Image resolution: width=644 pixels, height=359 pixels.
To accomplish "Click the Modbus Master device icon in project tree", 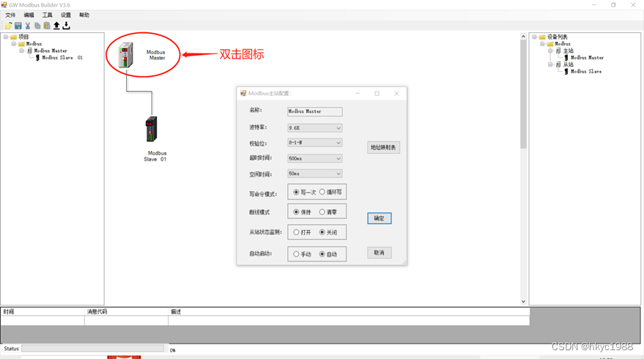I will click(x=29, y=51).
